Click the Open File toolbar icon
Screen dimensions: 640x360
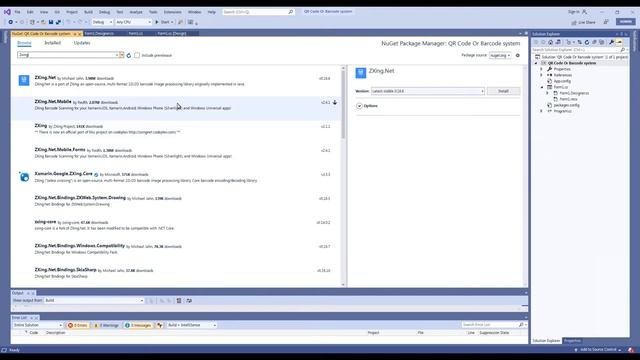(43, 22)
